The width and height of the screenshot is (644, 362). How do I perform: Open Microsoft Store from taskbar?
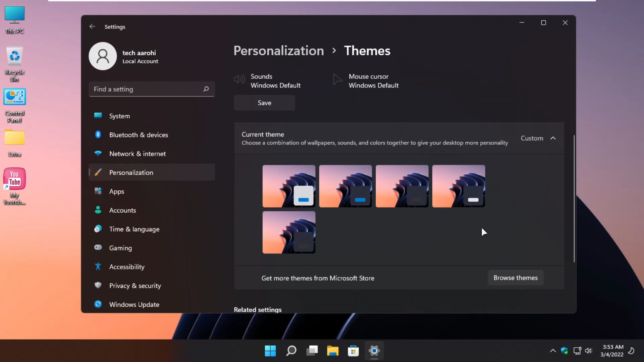(353, 351)
